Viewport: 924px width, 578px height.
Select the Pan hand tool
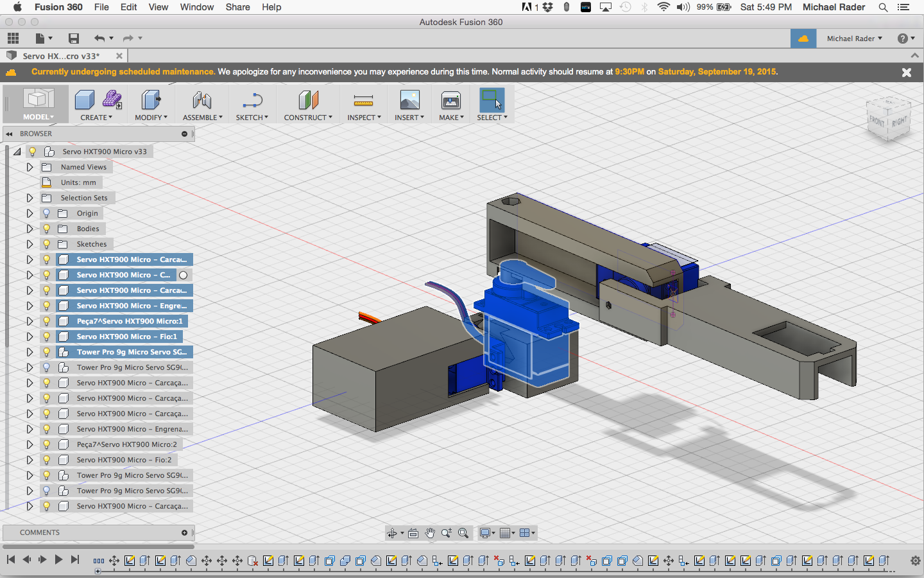(x=430, y=533)
